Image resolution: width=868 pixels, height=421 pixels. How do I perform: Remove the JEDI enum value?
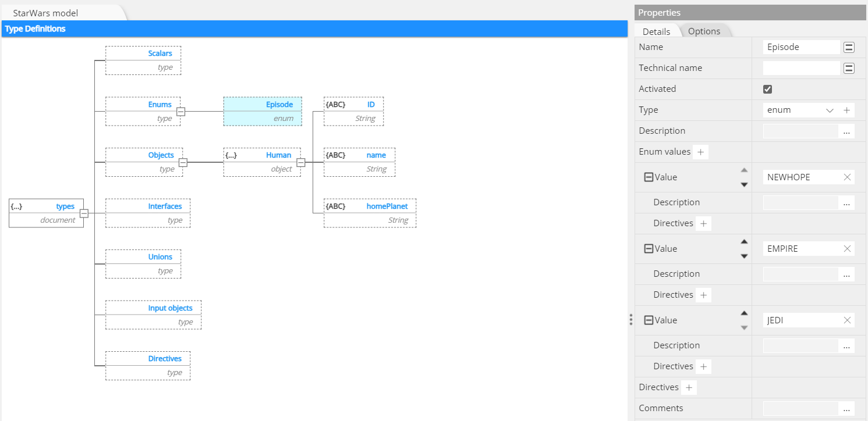pos(847,320)
